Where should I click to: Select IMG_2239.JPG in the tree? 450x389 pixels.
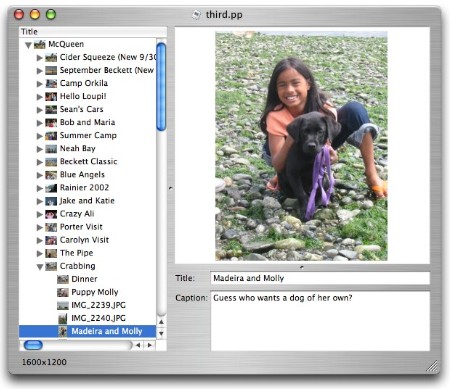pyautogui.click(x=88, y=306)
